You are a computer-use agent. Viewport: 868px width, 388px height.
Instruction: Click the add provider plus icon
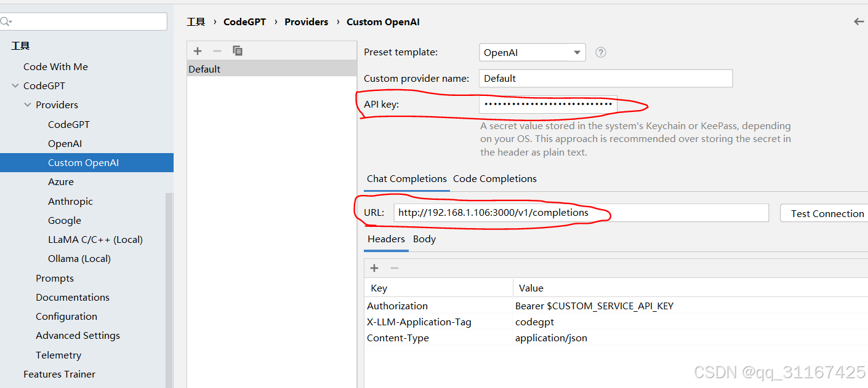(x=197, y=50)
